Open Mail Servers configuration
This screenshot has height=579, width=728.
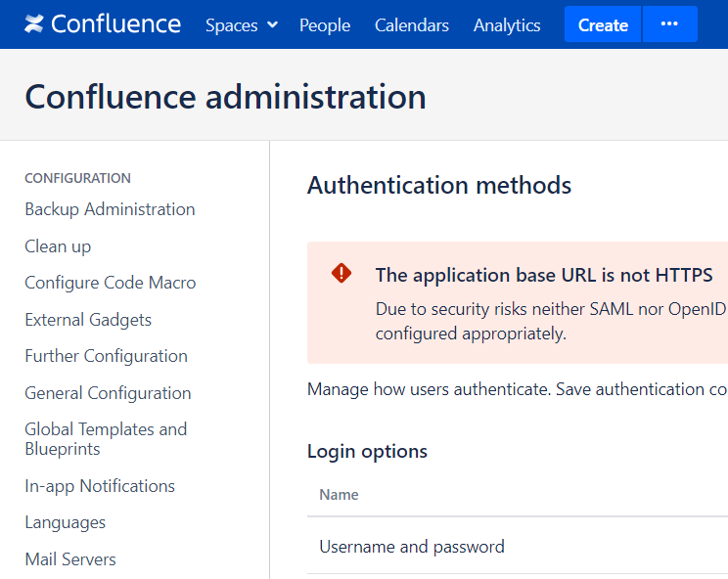[70, 559]
